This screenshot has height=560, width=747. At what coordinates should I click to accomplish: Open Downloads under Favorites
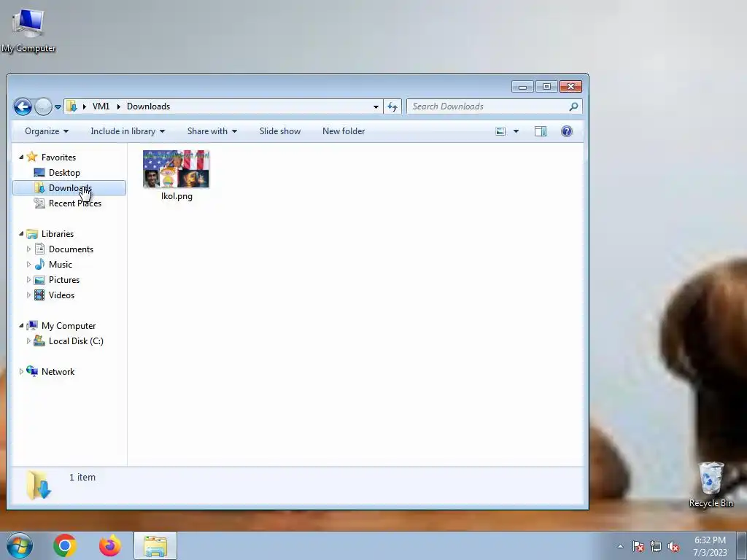pos(70,187)
